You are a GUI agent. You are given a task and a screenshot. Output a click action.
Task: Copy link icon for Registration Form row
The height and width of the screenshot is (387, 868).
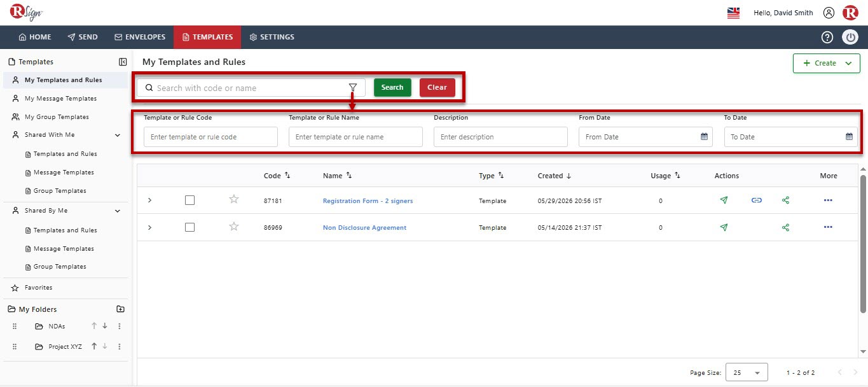click(x=756, y=200)
